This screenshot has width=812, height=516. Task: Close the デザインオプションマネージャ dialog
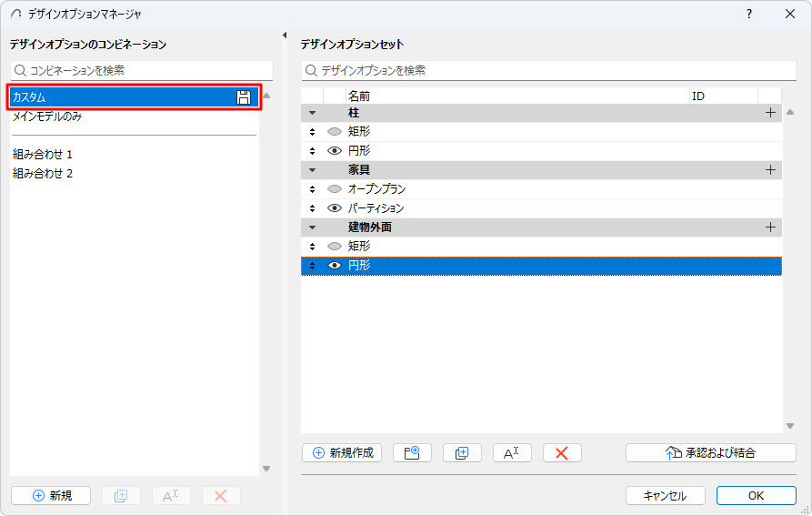(x=790, y=14)
